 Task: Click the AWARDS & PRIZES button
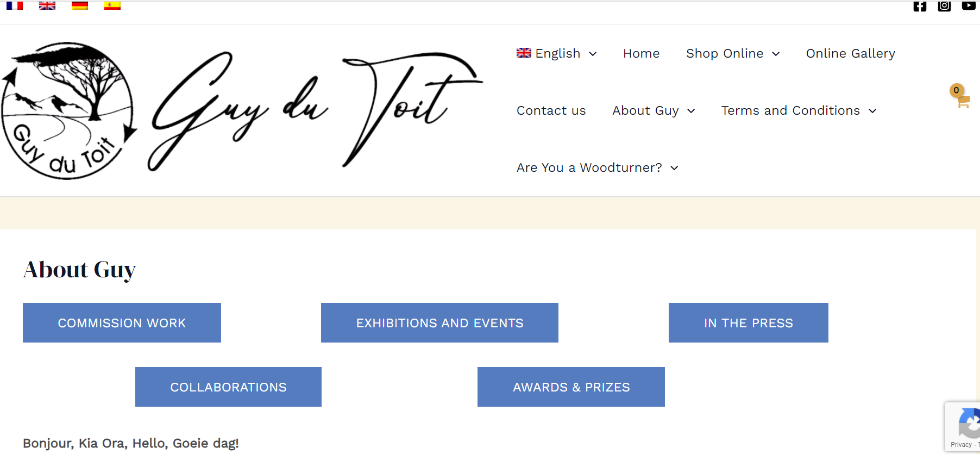click(571, 387)
